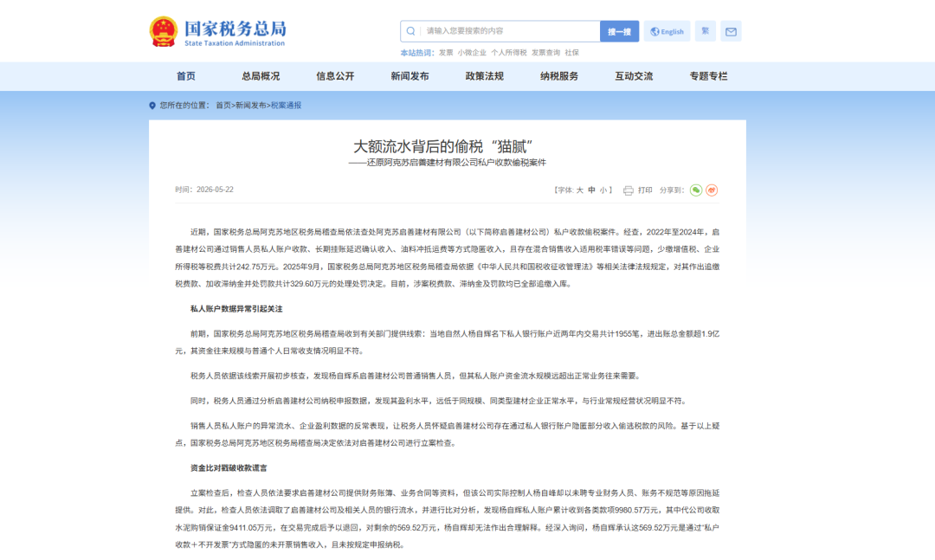Click the 首页 breadcrumb link
The image size is (935, 560).
point(223,106)
